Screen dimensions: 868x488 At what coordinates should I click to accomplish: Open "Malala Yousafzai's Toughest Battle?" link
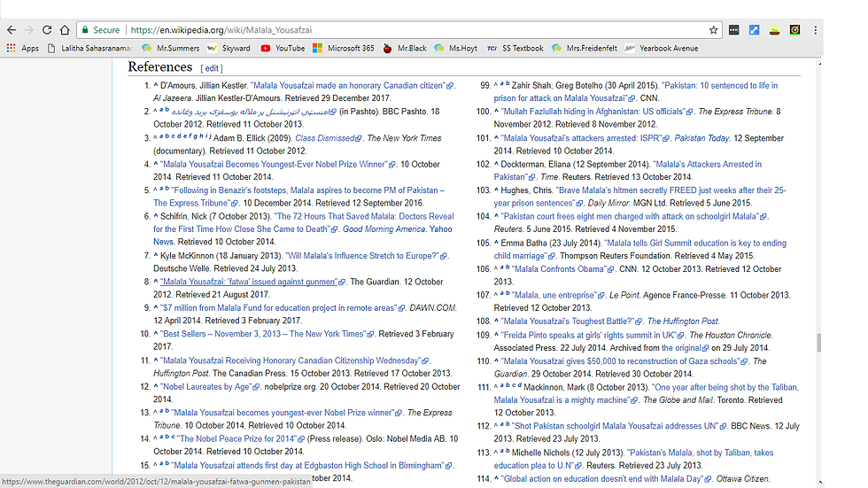571,321
